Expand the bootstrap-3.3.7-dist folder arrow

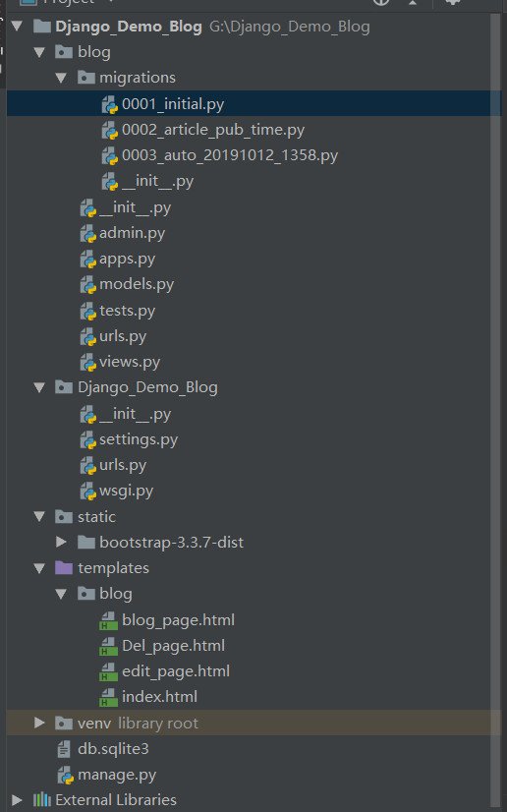tap(61, 543)
